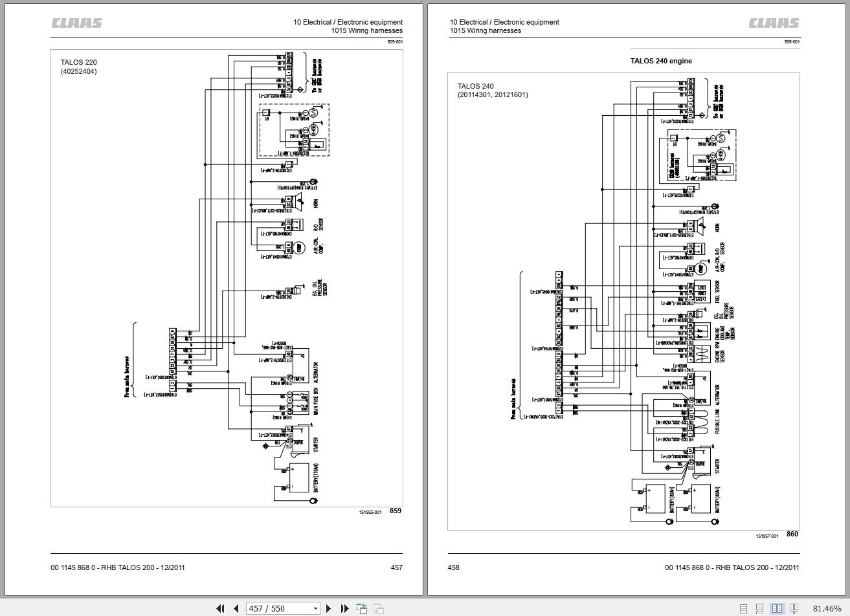Click figure number 859 on left page
Screen dimensions: 850x616
pos(396,511)
